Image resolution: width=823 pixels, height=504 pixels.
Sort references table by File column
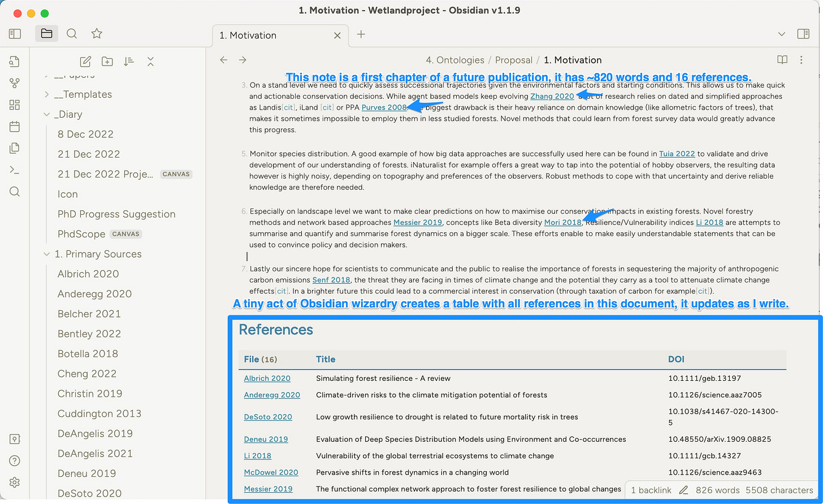pyautogui.click(x=261, y=359)
